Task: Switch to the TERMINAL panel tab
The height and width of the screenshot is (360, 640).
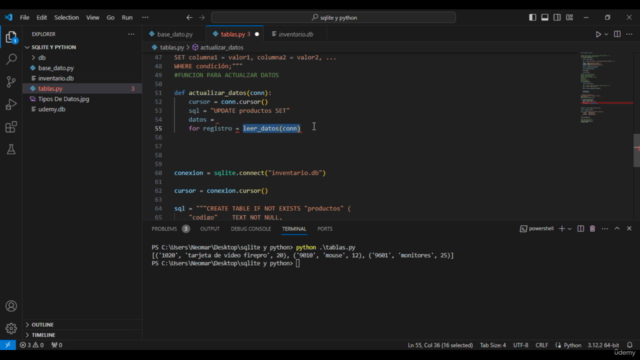Action: [294, 229]
